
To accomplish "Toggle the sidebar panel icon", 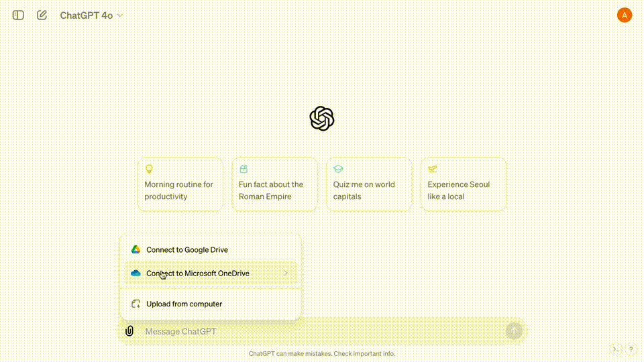I will tap(18, 15).
